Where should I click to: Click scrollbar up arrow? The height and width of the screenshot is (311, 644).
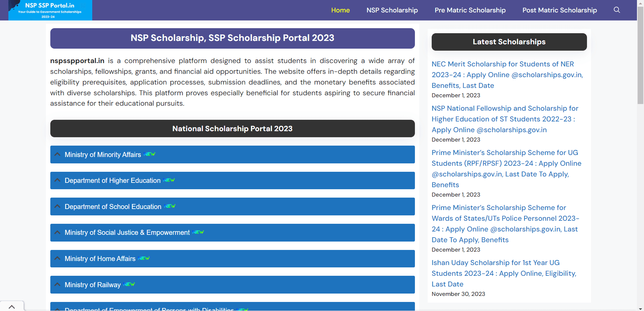(640, 3)
